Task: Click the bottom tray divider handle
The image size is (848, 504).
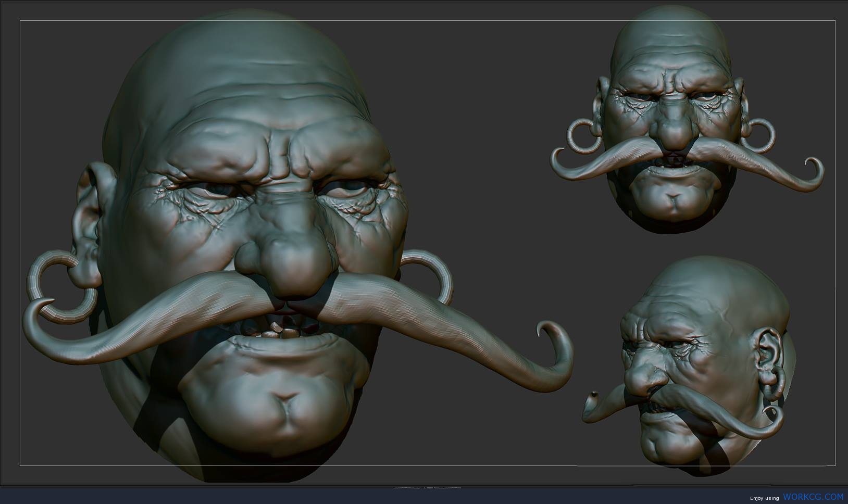Action: pyautogui.click(x=427, y=488)
